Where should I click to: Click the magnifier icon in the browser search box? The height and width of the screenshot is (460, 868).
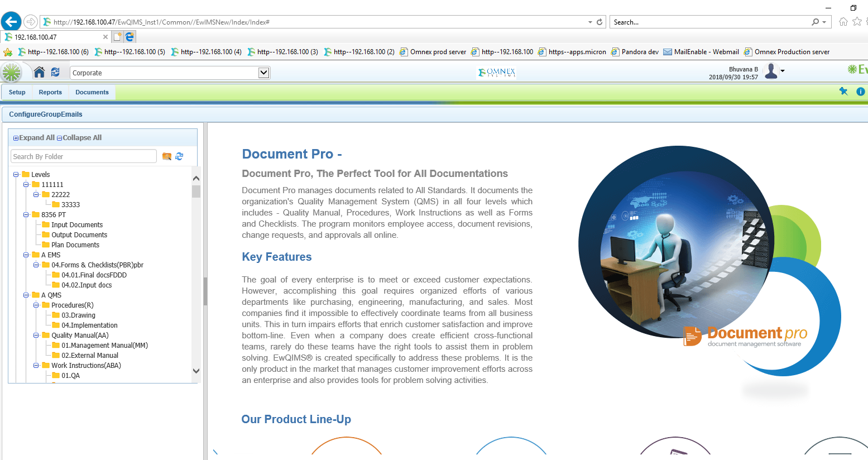point(816,22)
